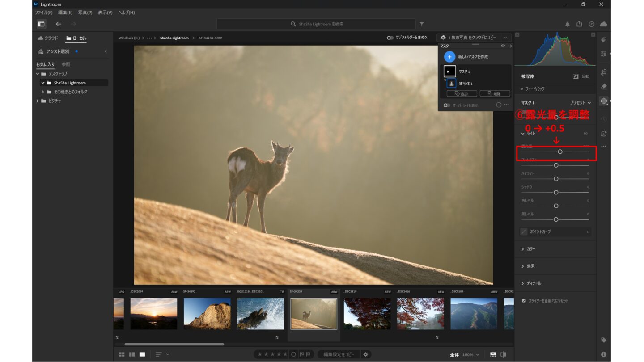644x362 pixels.
Task: Expand the カラー section
Action: (x=523, y=249)
